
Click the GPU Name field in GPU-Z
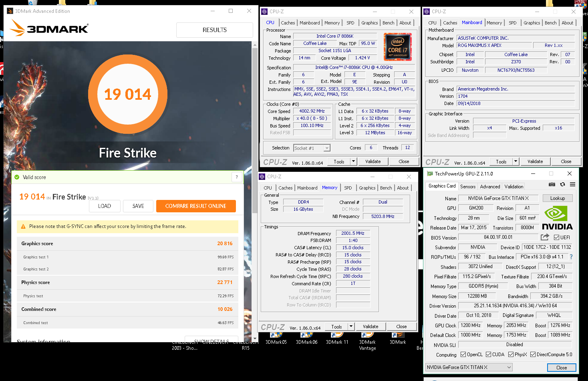498,198
